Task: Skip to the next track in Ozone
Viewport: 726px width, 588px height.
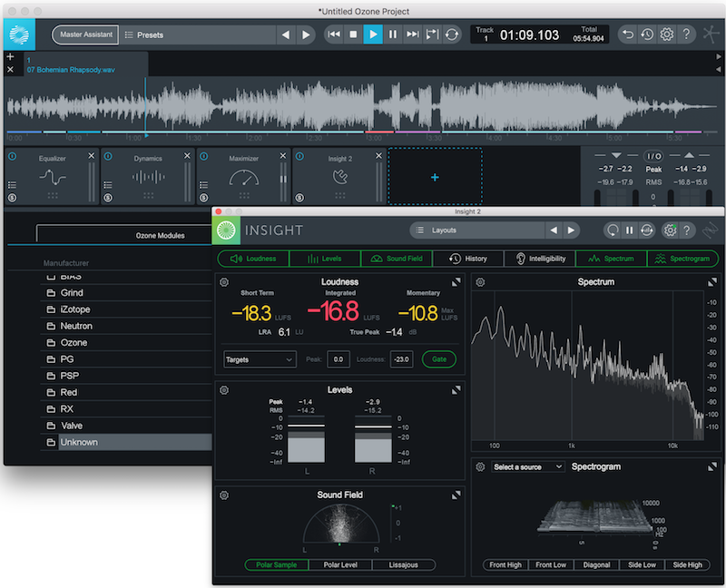Action: 412,34
